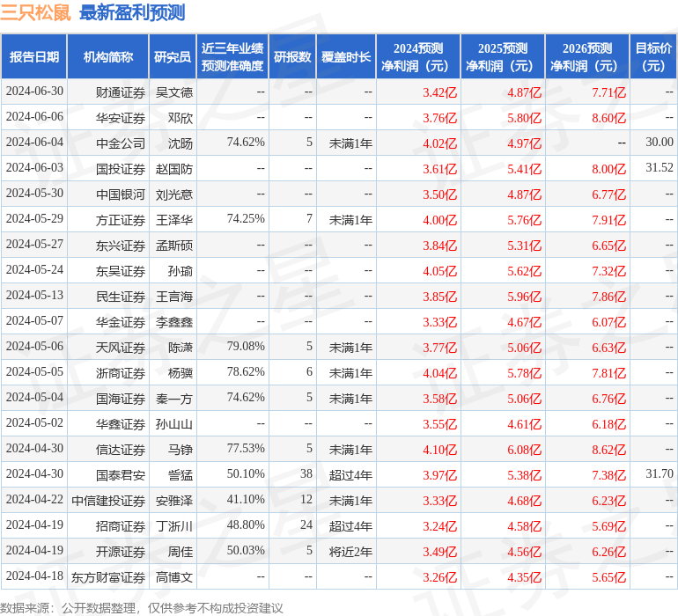
Task: Click researcher name 孟斯硕
Action: (x=173, y=246)
